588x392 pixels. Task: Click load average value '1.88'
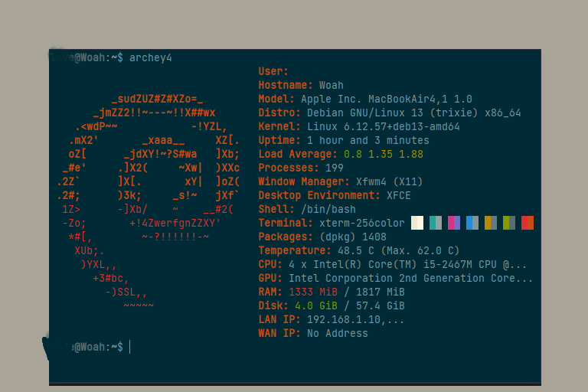[x=411, y=154]
